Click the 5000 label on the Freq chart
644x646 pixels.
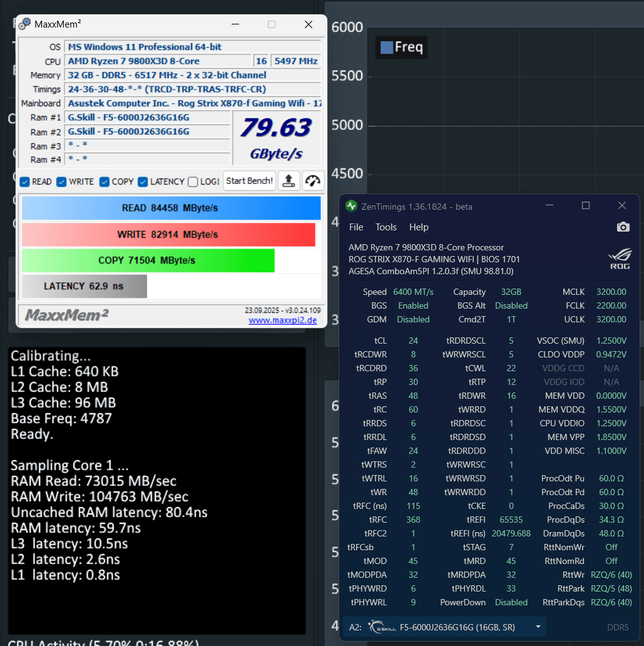[347, 125]
